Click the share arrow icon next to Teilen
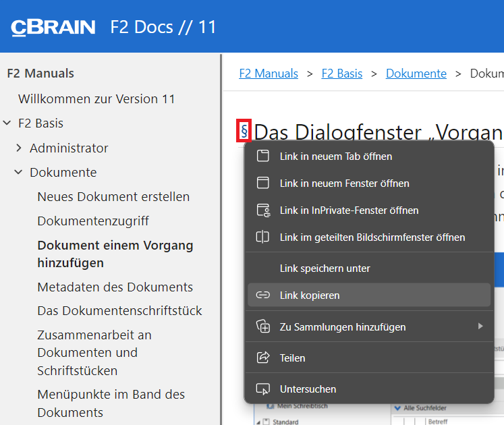Screen dimensions: 504x425 (x=263, y=358)
